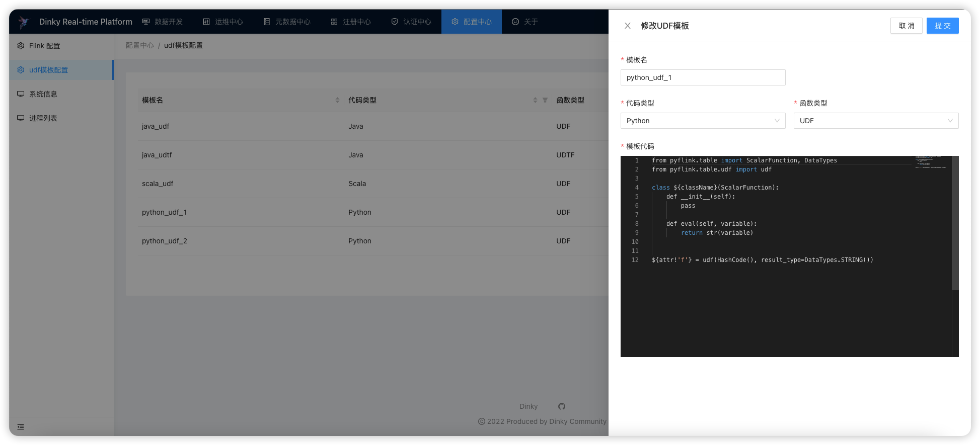Click the 配置中心 gear icon in navbar
The height and width of the screenshot is (445, 980).
click(455, 22)
